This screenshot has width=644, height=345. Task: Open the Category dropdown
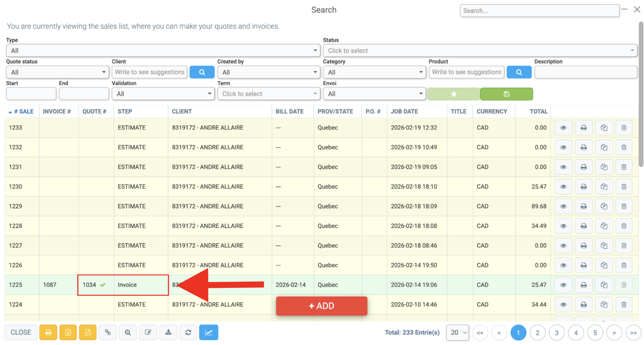click(x=374, y=72)
